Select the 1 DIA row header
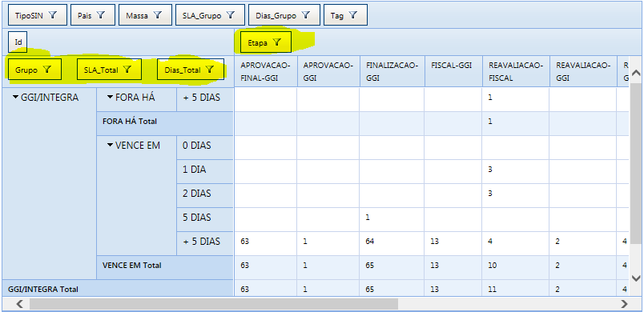The image size is (644, 312). [204, 171]
